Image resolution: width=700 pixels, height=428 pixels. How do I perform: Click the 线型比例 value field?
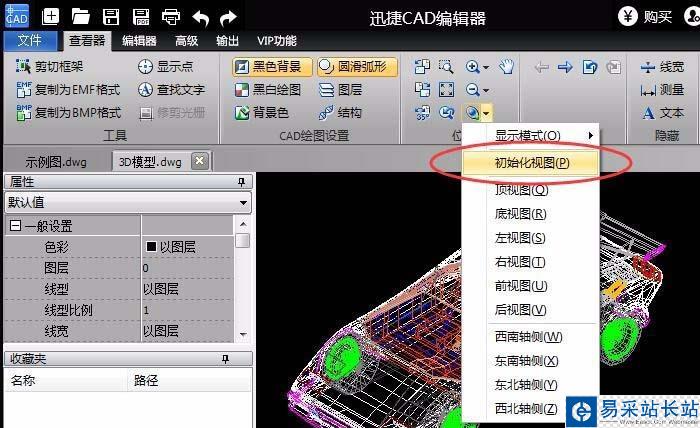pyautogui.click(x=187, y=310)
